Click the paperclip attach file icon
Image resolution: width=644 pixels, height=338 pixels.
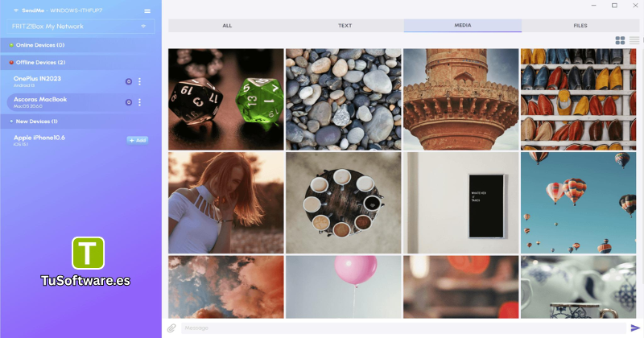[171, 328]
